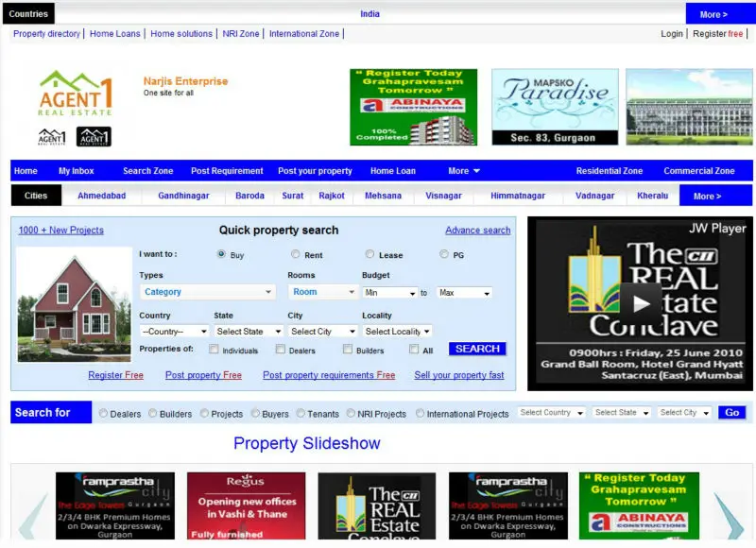Click the small white Agent1 logo
Viewport: 756px width, 548px height.
tap(52, 137)
